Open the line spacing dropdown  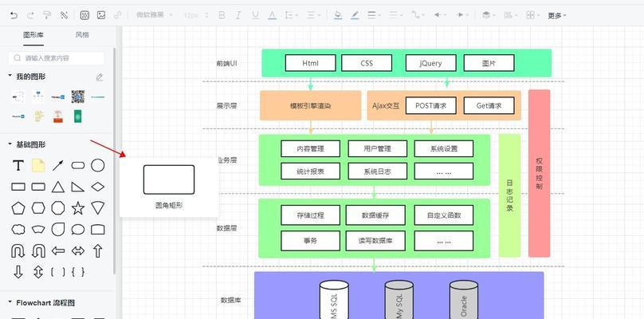291,16
